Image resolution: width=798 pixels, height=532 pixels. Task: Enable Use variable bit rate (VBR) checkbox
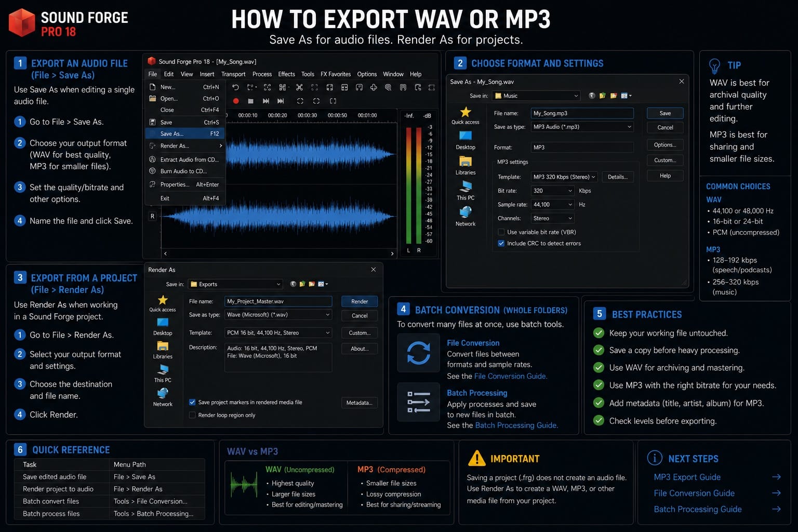coord(501,232)
